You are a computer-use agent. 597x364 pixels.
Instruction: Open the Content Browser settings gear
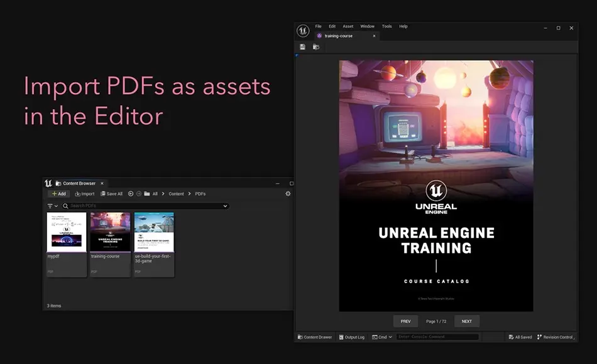[x=288, y=193]
